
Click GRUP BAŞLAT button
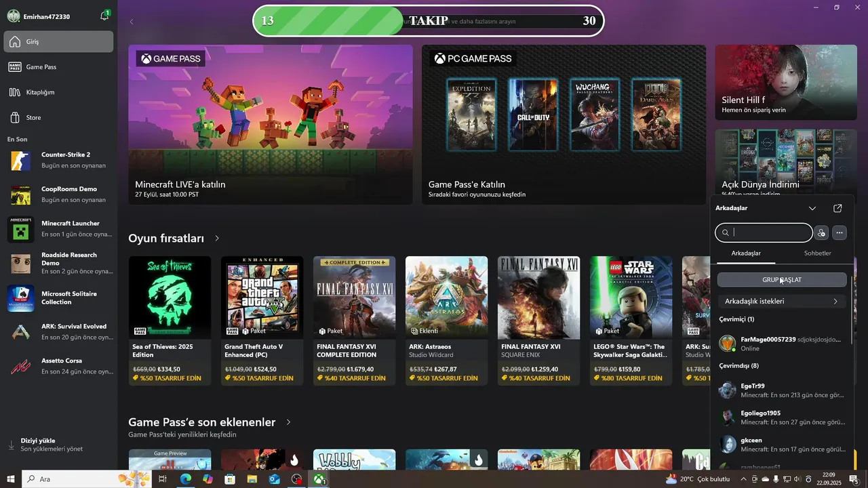click(x=782, y=280)
